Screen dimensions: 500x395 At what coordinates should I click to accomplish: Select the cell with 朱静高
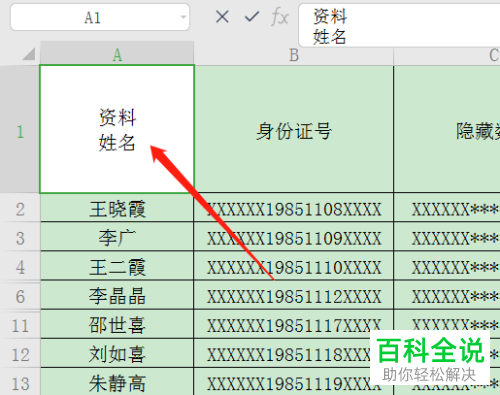pos(117,382)
